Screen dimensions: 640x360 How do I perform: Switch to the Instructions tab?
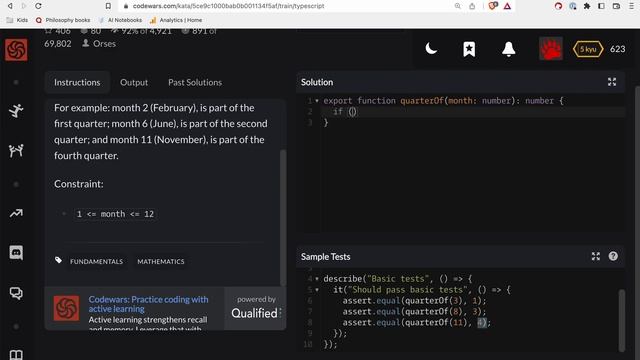tap(77, 82)
